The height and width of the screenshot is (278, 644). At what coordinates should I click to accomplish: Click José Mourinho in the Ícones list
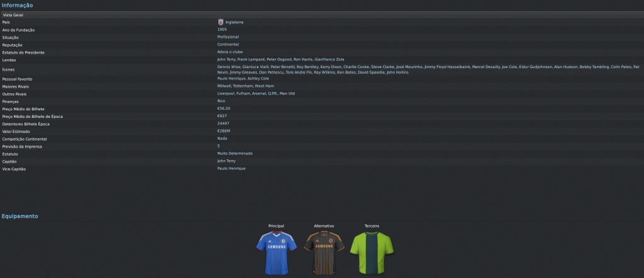coord(409,67)
